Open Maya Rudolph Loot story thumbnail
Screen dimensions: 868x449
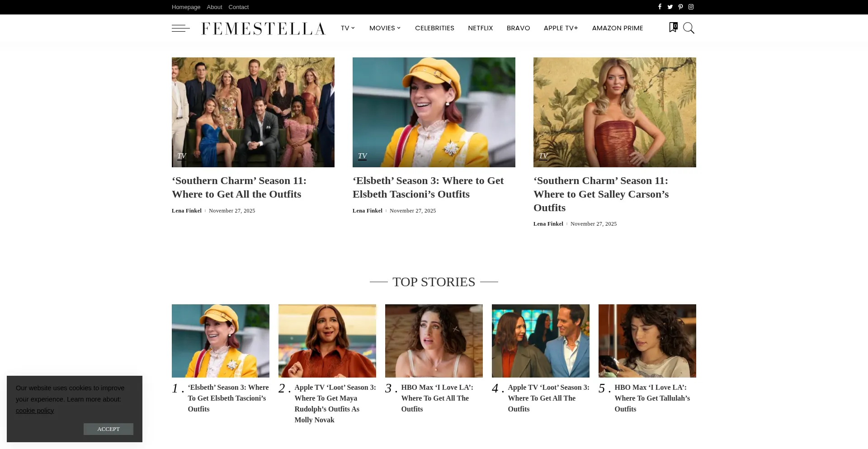pos(327,340)
